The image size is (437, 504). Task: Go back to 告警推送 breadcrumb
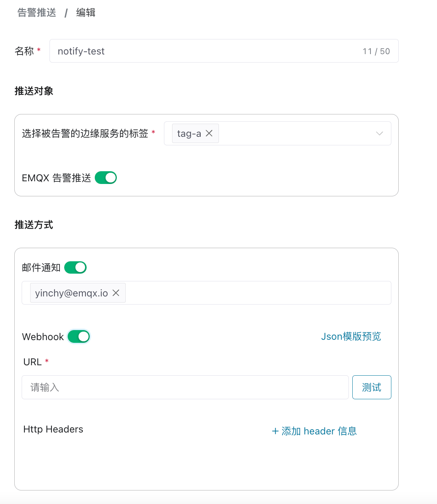(37, 13)
